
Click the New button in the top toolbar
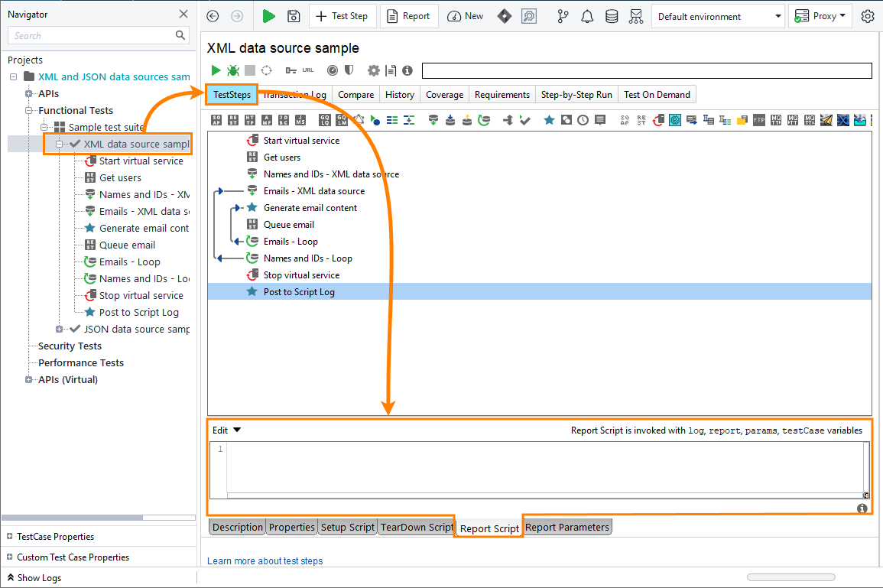click(x=465, y=16)
